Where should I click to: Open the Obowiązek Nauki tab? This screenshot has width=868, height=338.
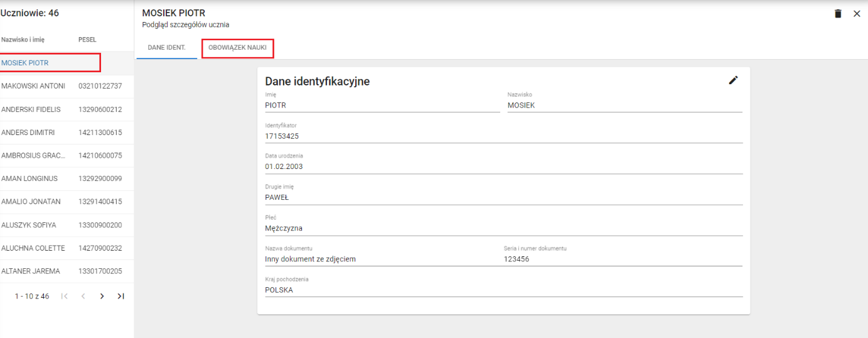(237, 48)
